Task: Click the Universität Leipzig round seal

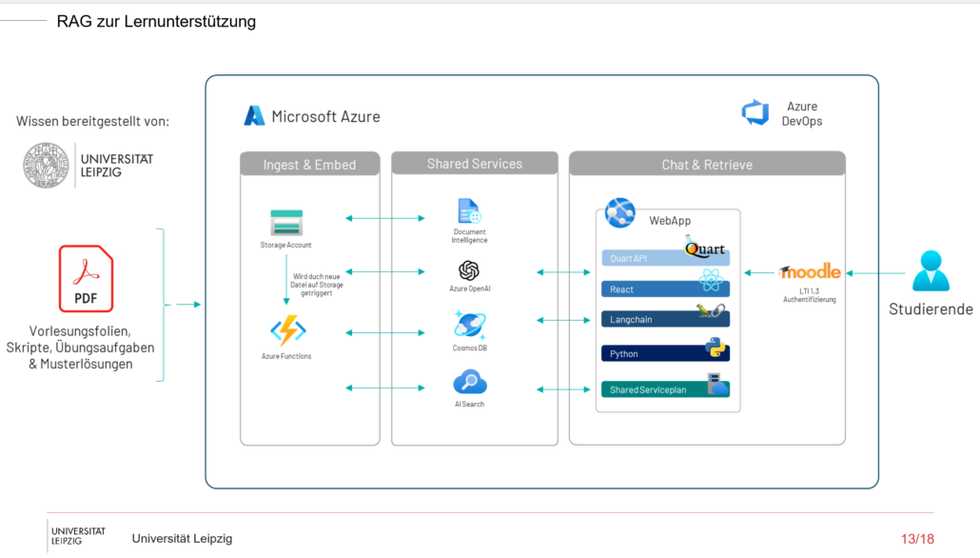Action: point(46,165)
